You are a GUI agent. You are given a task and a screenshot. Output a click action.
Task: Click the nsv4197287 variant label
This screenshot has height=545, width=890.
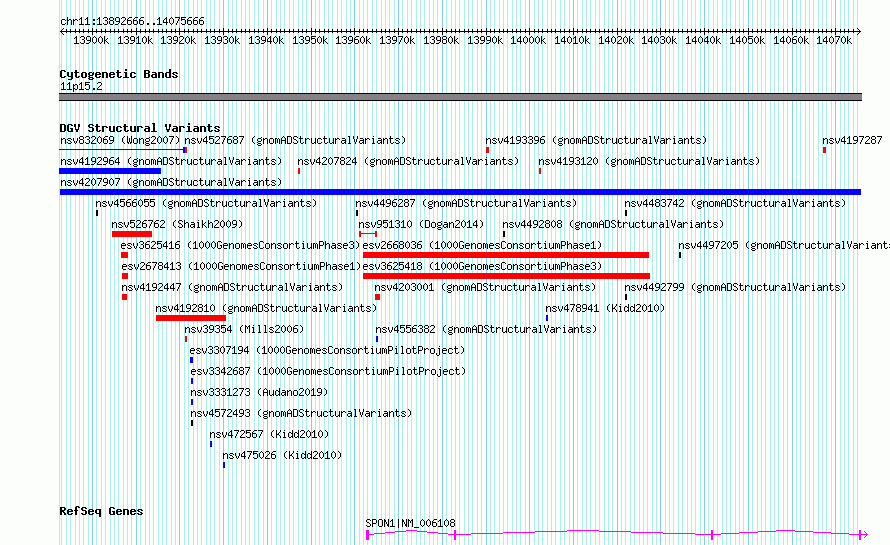(852, 140)
